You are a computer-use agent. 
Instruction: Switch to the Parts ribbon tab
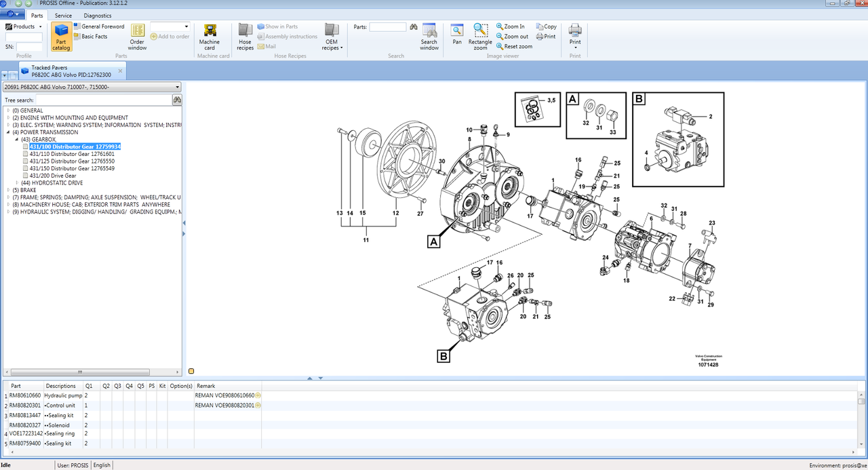(37, 16)
